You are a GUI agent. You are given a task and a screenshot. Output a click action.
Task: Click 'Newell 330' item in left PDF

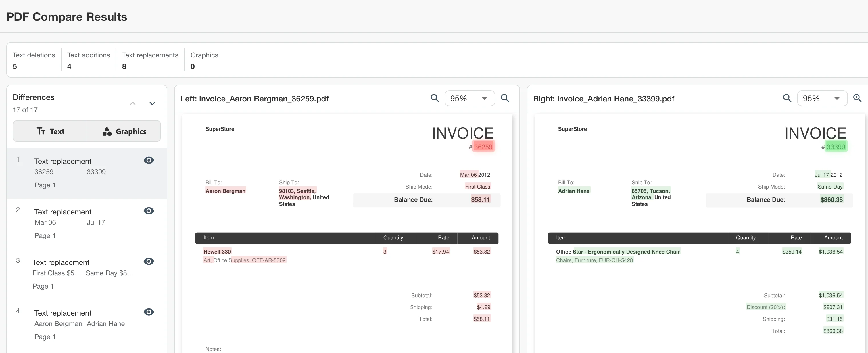[x=217, y=252]
